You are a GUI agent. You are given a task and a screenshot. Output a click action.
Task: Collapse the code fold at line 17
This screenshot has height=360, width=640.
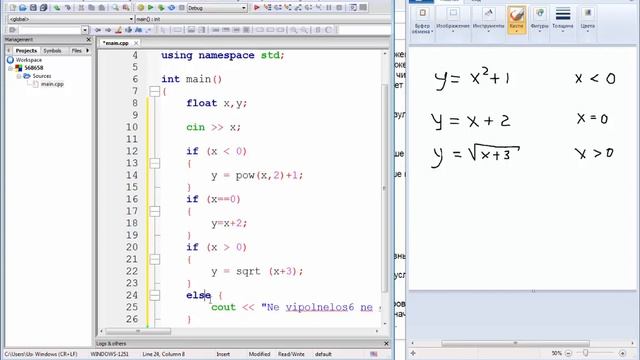155,211
